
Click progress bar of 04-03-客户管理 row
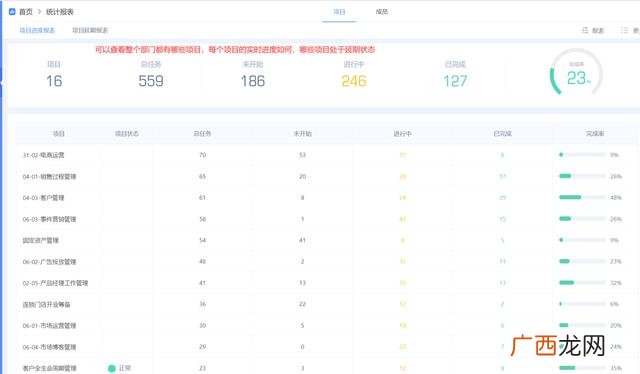[582, 197]
